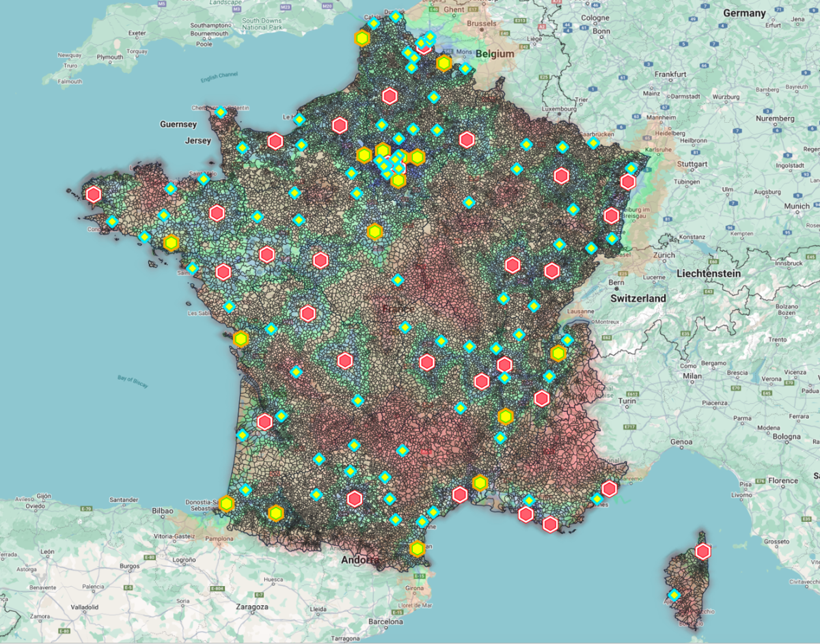Viewport: 820px width, 644px height.
Task: Click the red hexagon marker at Dijon
Action: (512, 265)
